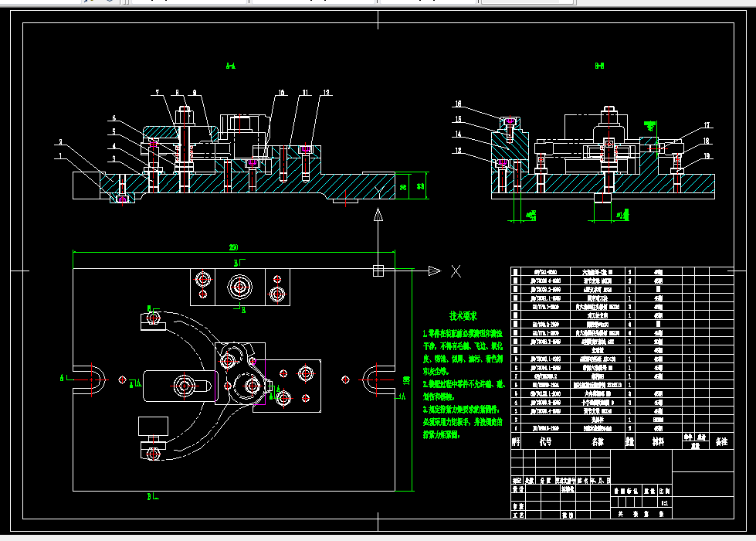Click part balloon number 19
756x541 pixels.
(707, 156)
